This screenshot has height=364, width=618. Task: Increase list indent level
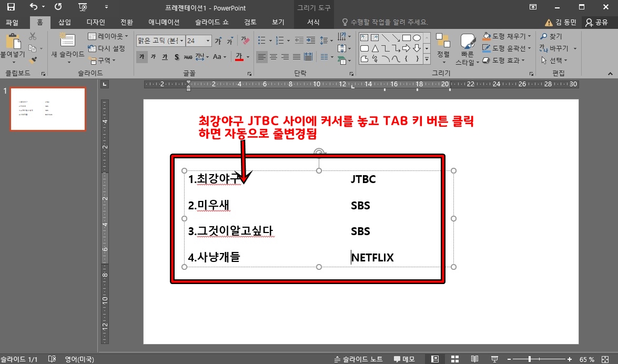[x=311, y=40]
